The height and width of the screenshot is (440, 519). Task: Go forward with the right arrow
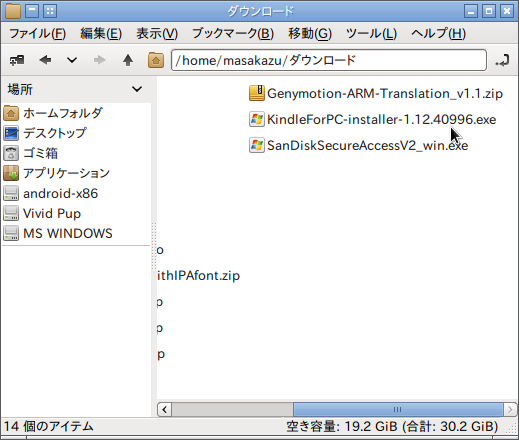pos(99,60)
